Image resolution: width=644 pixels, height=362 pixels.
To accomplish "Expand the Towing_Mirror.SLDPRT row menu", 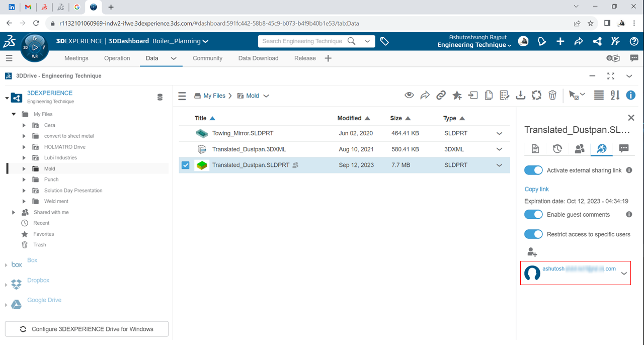I will (x=500, y=133).
